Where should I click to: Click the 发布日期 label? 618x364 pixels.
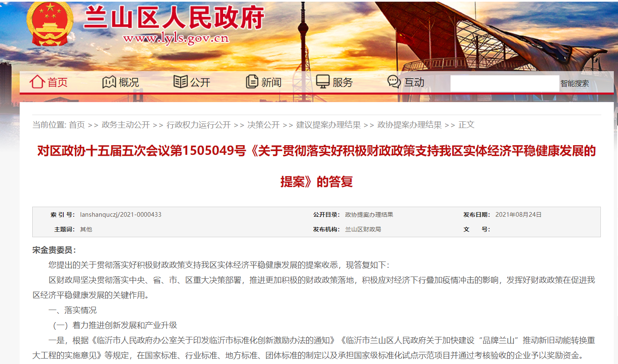(x=476, y=215)
